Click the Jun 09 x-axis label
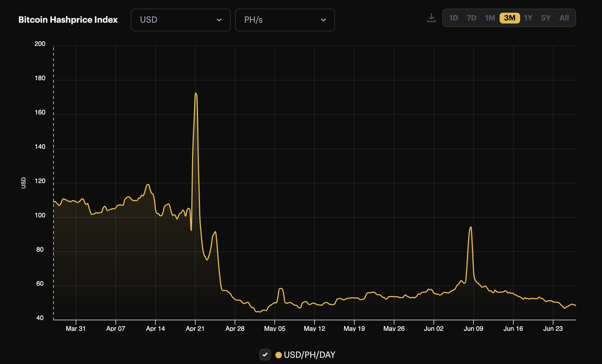Viewport: 602px width, 364px height. point(473,329)
